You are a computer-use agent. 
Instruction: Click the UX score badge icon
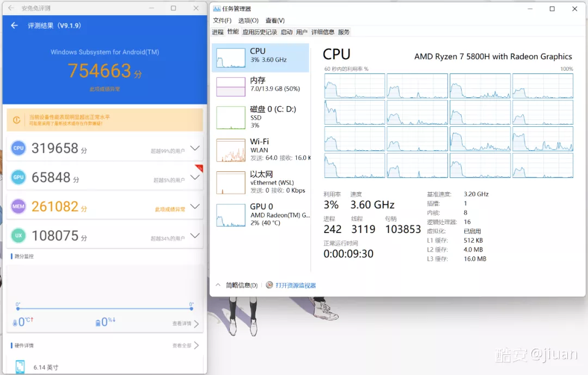19,236
